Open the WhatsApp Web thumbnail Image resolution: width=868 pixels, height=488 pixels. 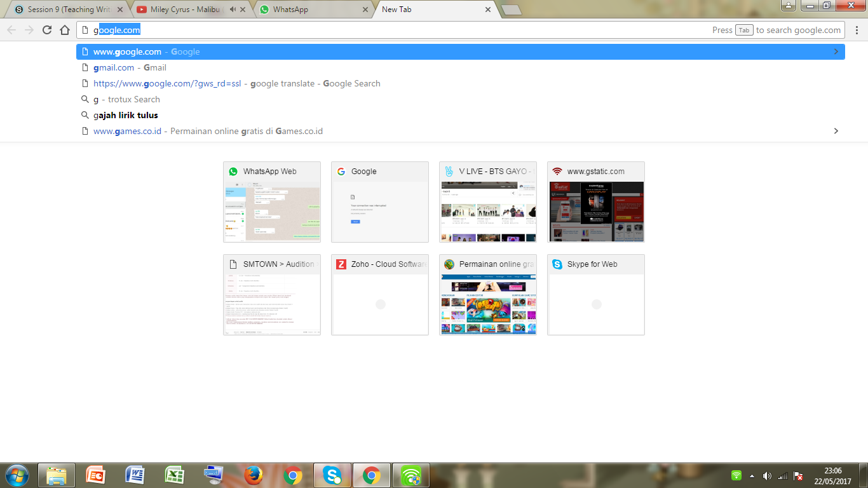point(272,202)
